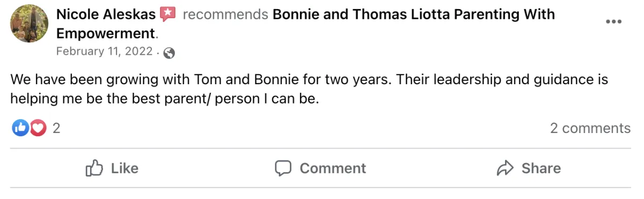Click the Share button label
Screen dimensions: 644x199
point(541,168)
